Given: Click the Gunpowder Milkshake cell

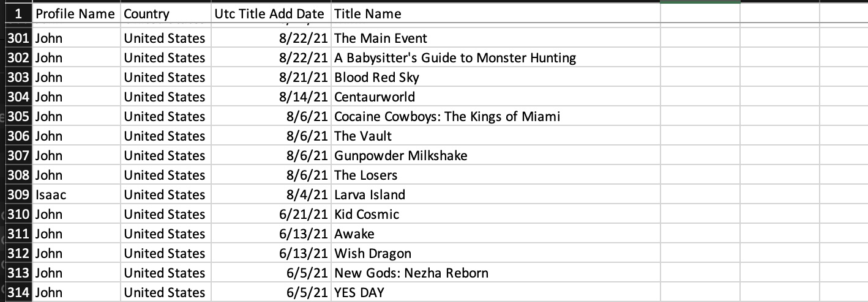Looking at the screenshot, I should (401, 155).
